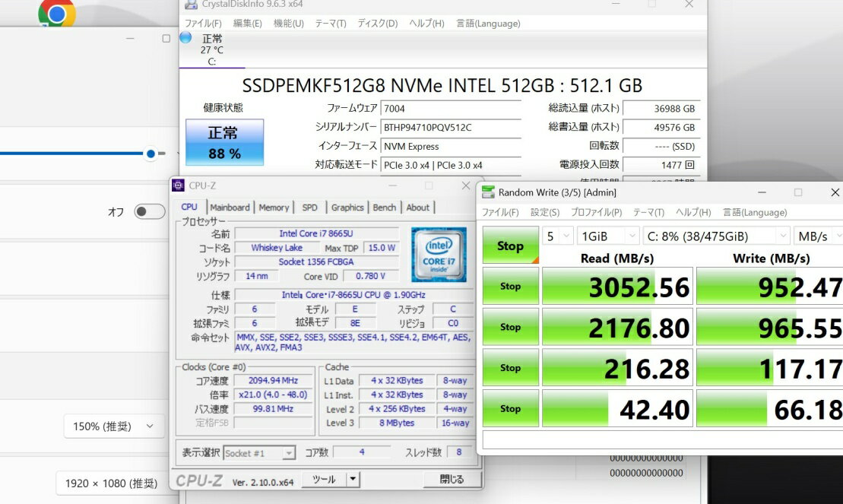
Task: Select the blue disk status orb for C:
Action: point(185,37)
